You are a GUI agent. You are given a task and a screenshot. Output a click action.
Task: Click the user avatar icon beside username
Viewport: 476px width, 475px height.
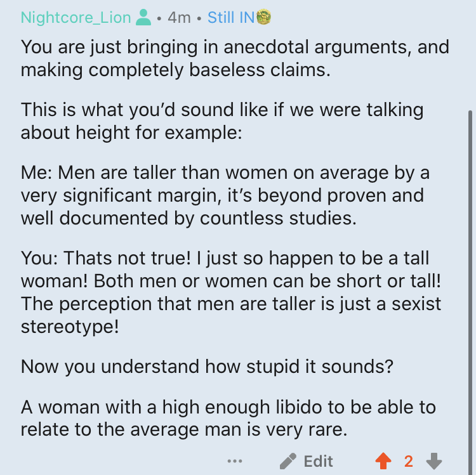pos(144,17)
